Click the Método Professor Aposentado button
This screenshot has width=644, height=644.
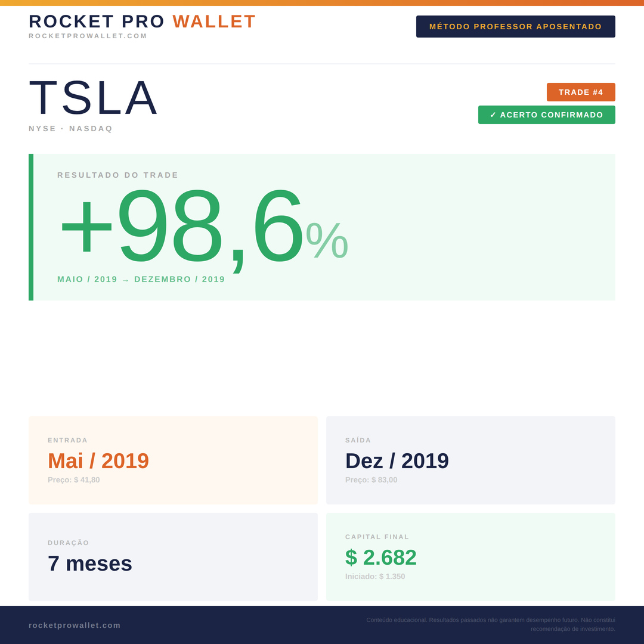point(515,27)
